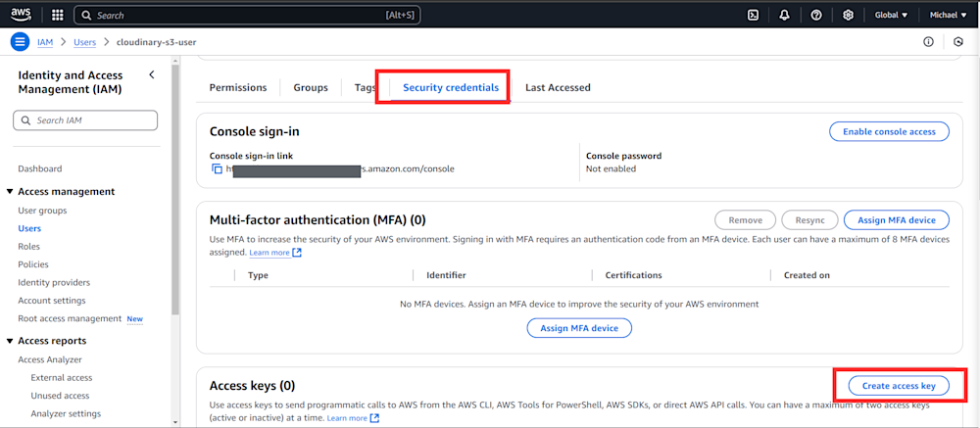The image size is (980, 428).
Task: Collapse the IAM sidebar with chevron
Action: point(152,75)
